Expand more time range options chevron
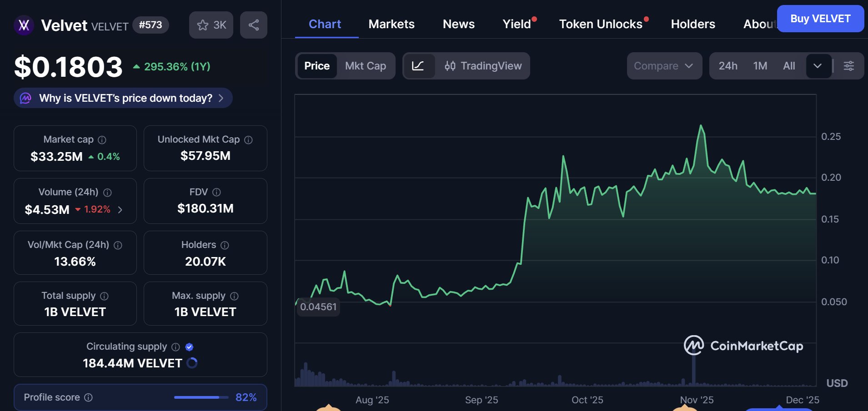Image resolution: width=868 pixels, height=411 pixels. coord(818,66)
